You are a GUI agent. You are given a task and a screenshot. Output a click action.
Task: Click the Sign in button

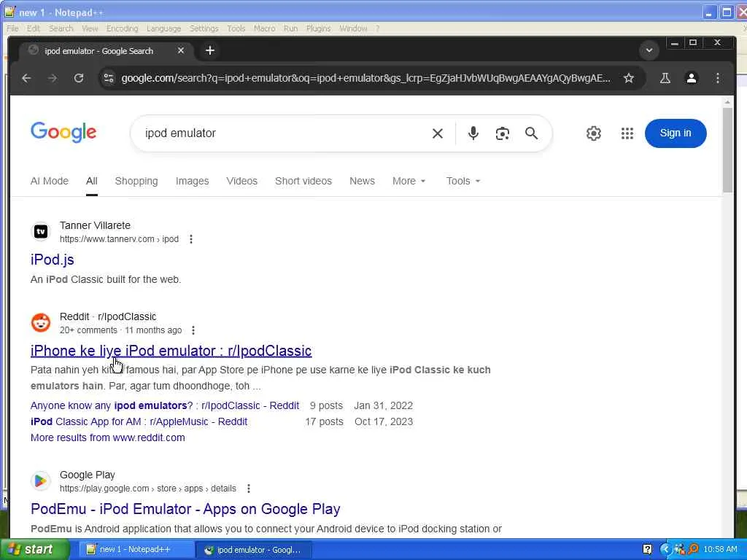click(x=675, y=133)
